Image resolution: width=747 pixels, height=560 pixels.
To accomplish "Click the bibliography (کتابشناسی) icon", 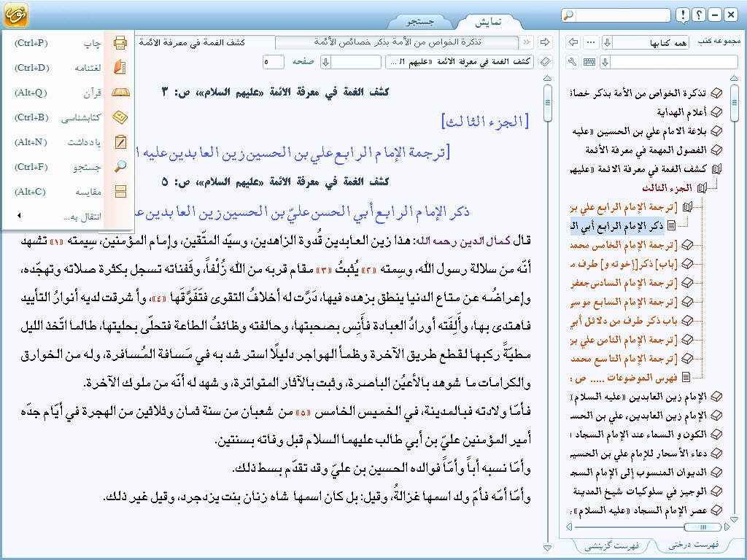I will pos(120,117).
